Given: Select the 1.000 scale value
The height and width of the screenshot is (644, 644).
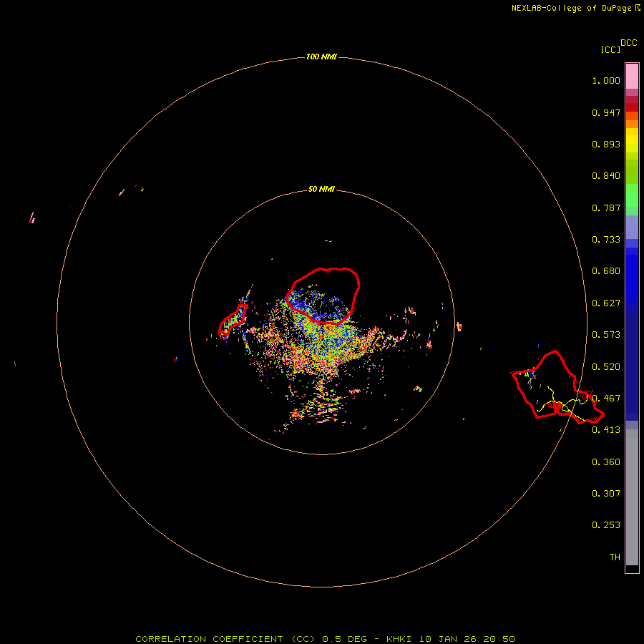Looking at the screenshot, I should coord(606,80).
